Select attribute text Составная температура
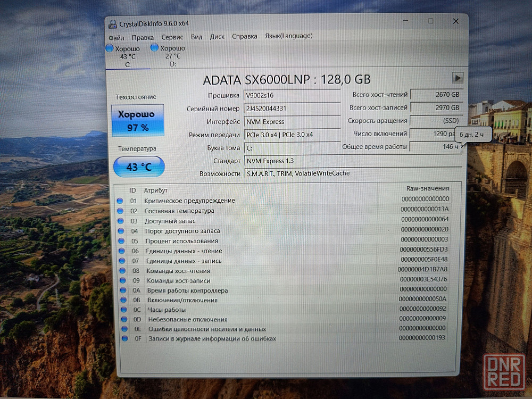532x399 pixels. pos(179,211)
